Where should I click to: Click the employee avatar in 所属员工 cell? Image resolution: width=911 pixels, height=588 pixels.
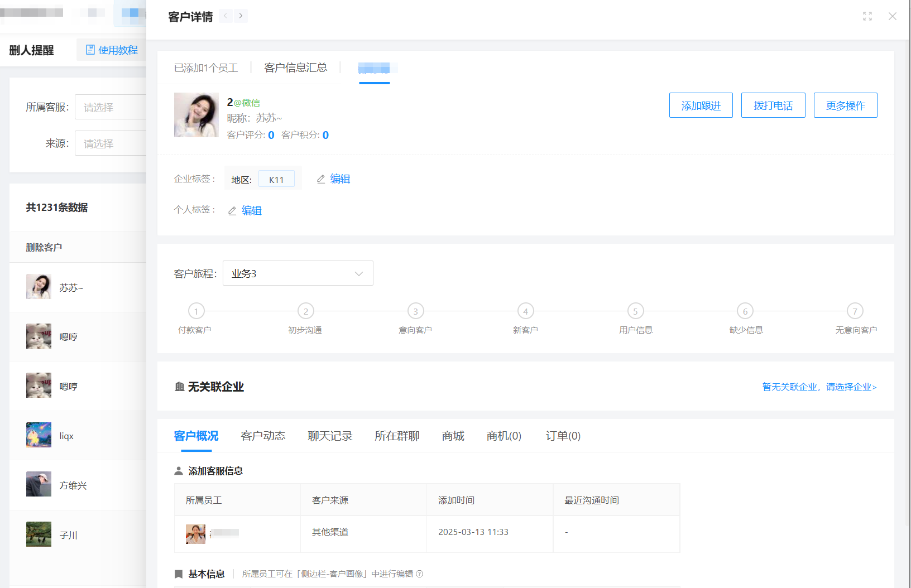pyautogui.click(x=195, y=534)
